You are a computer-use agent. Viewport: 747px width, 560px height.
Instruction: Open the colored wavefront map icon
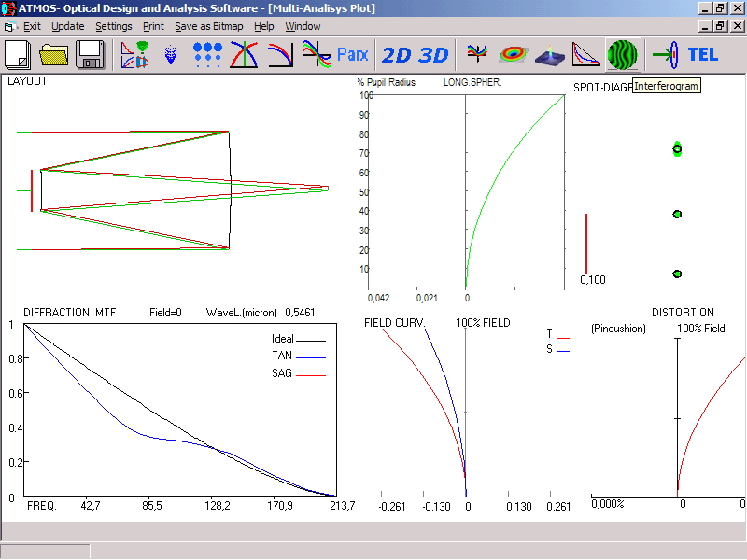513,54
